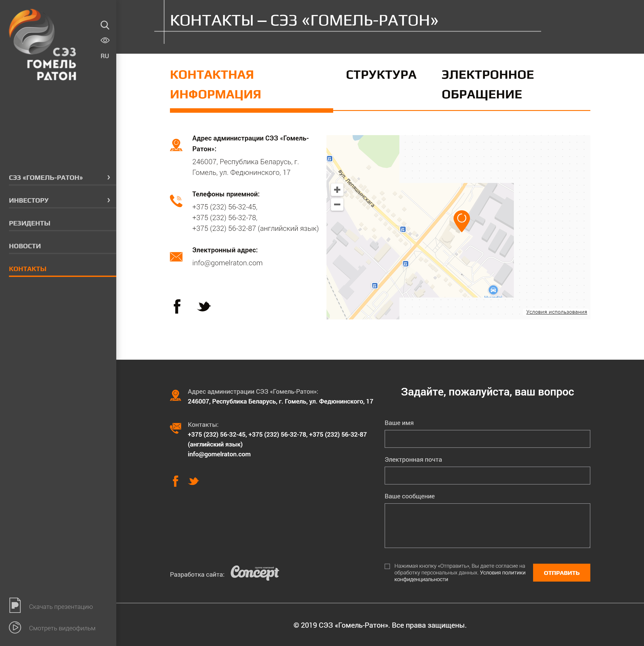Select the КОНТАКТЫ menu item
The image size is (644, 646).
(x=28, y=269)
